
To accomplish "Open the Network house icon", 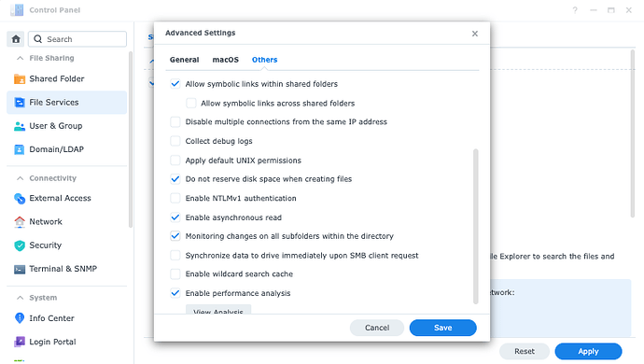I will pyautogui.click(x=20, y=222).
